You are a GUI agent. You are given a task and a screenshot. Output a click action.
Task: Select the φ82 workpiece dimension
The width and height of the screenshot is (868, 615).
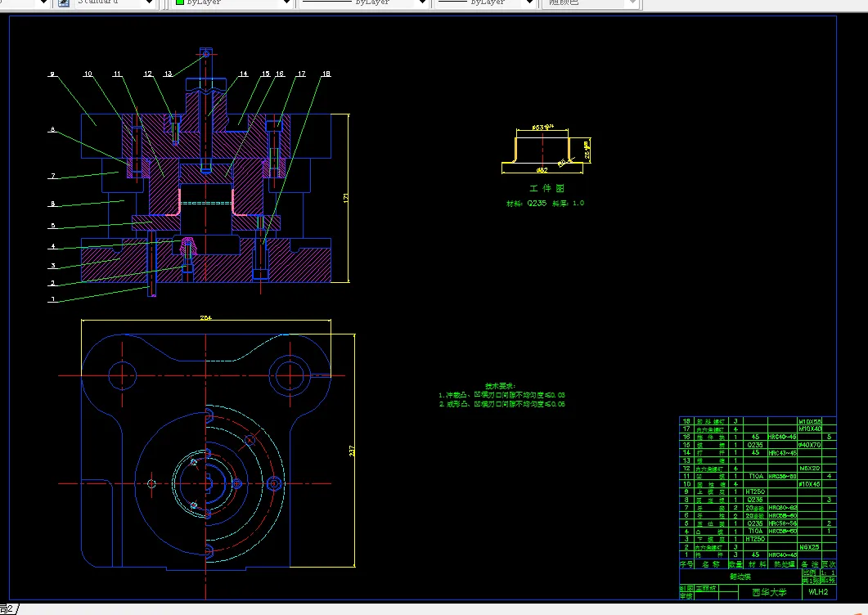coord(542,170)
